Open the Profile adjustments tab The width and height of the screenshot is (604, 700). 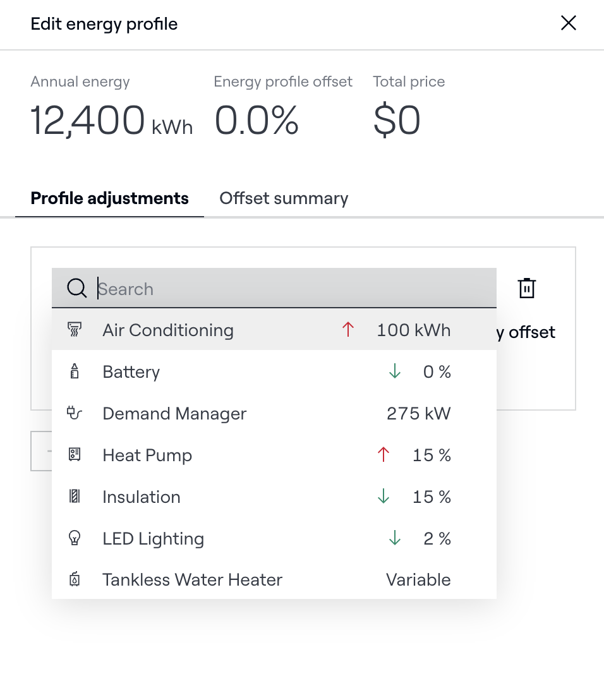tap(109, 198)
